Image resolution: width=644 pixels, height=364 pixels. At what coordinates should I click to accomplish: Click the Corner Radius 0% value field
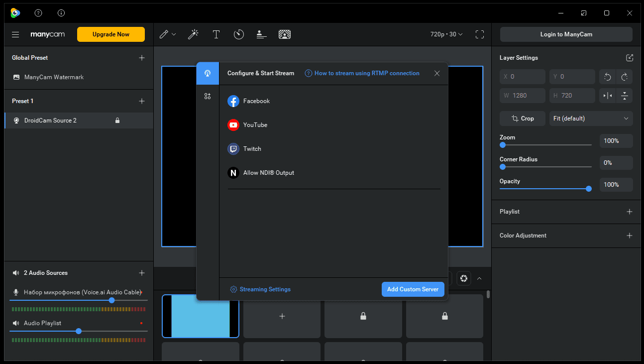pos(616,163)
